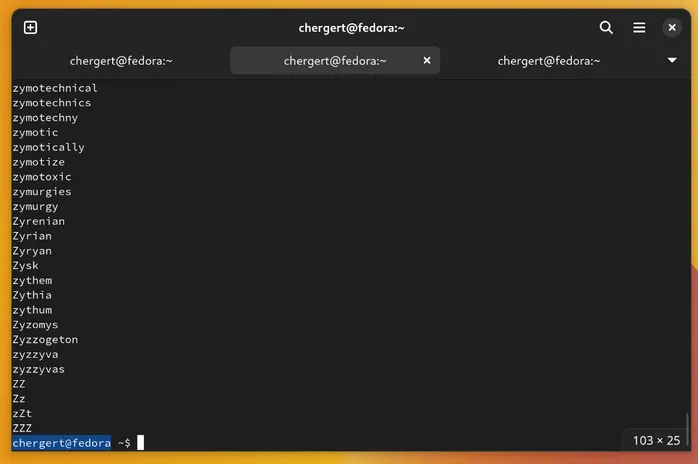The image size is (698, 464).
Task: Click the word zythem
Action: tap(32, 281)
